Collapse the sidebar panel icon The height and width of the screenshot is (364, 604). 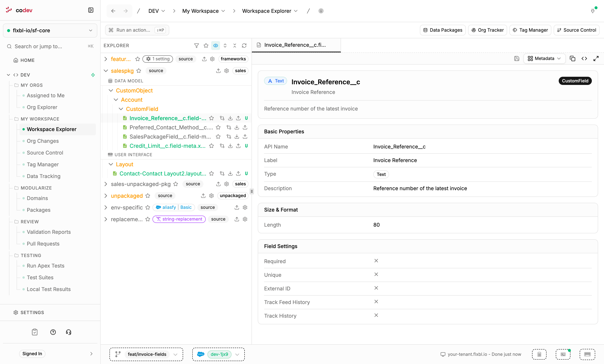tap(91, 10)
